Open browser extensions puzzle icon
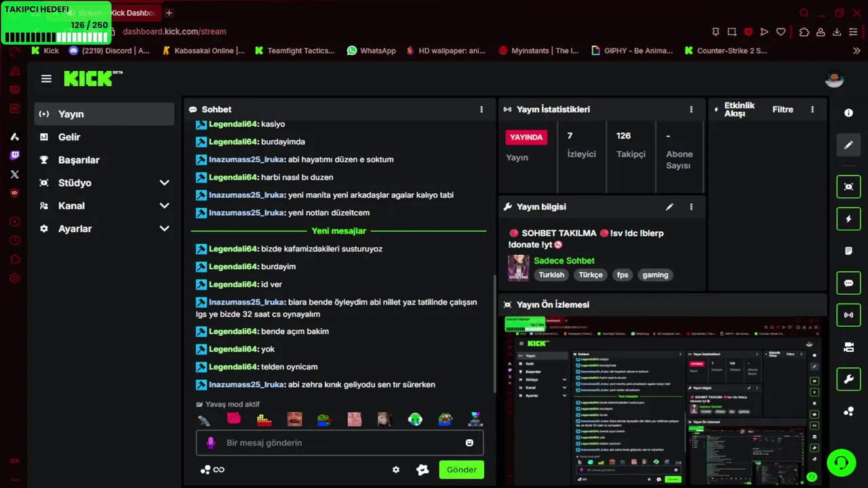Viewport: 868px width, 488px height. click(804, 32)
